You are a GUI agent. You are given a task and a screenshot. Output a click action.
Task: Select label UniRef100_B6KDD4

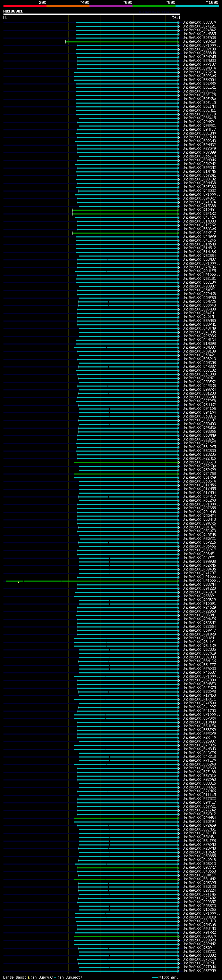point(199,80)
